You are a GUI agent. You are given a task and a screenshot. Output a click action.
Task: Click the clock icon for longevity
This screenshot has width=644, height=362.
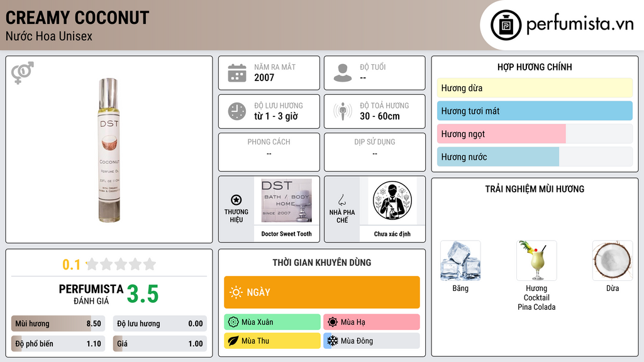(x=237, y=111)
